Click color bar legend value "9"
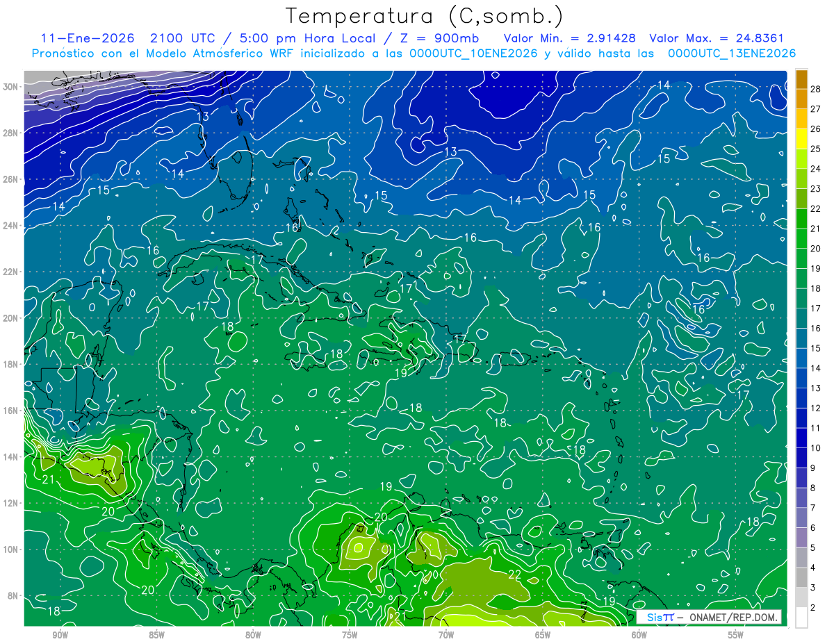Screen dimensions: 834x644 click(813, 468)
